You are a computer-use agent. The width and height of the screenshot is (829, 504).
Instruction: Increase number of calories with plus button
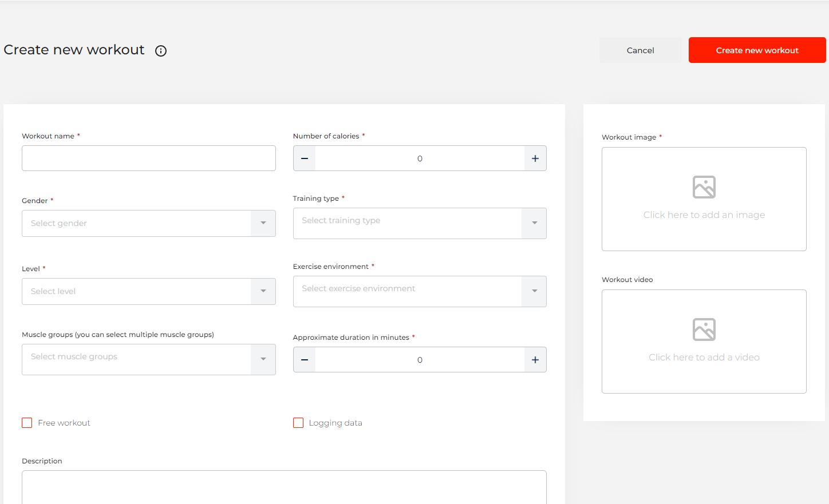pos(535,158)
